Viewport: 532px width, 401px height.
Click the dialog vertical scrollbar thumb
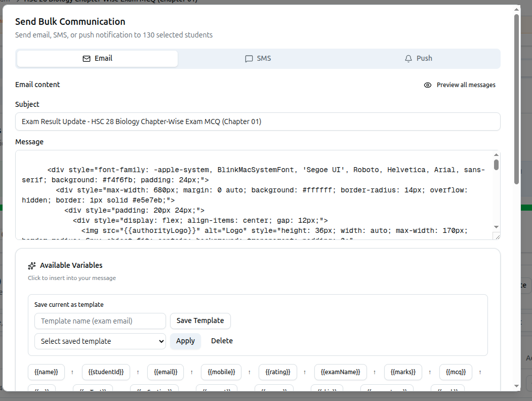click(x=516, y=99)
